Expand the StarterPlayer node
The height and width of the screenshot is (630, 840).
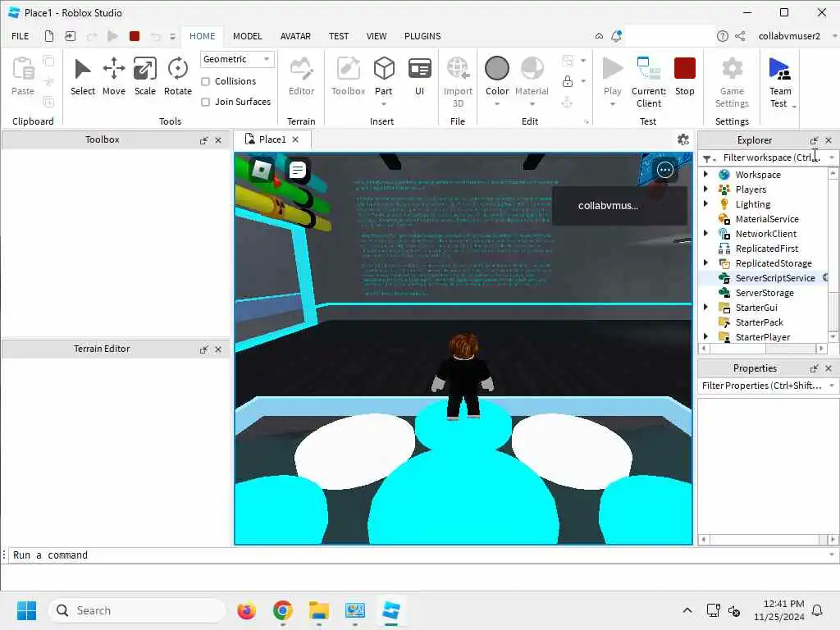[705, 336]
